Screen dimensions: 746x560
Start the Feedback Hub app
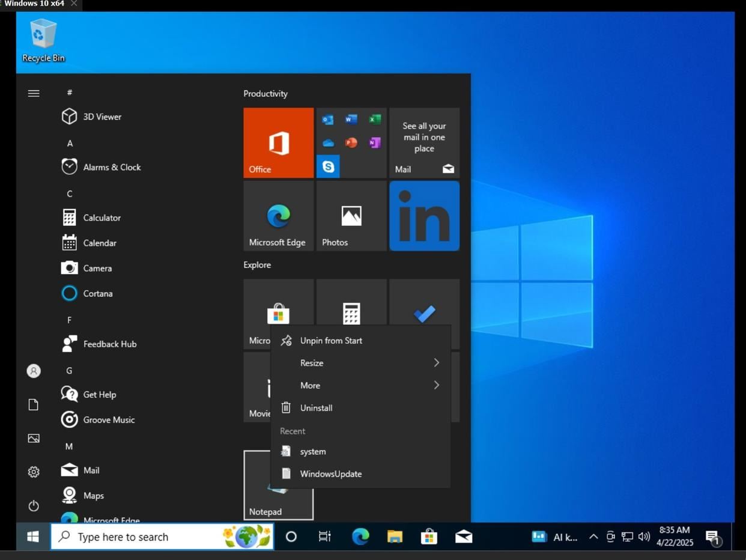109,344
